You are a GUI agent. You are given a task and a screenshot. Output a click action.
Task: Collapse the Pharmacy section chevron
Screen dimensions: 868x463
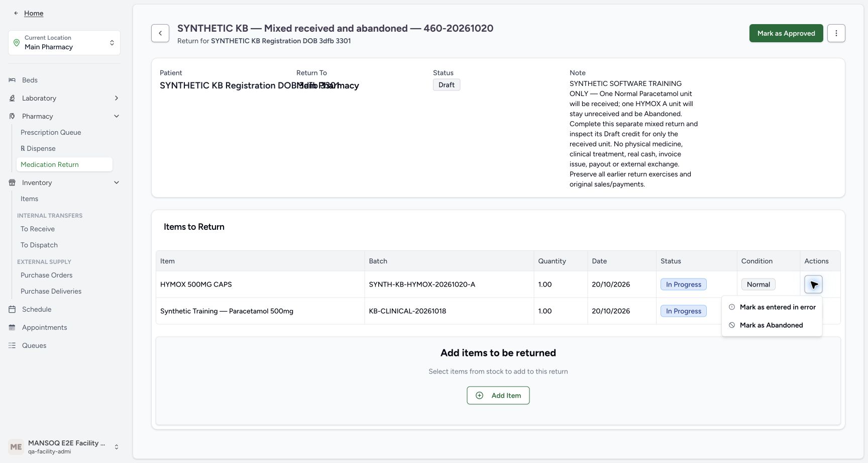pos(117,116)
